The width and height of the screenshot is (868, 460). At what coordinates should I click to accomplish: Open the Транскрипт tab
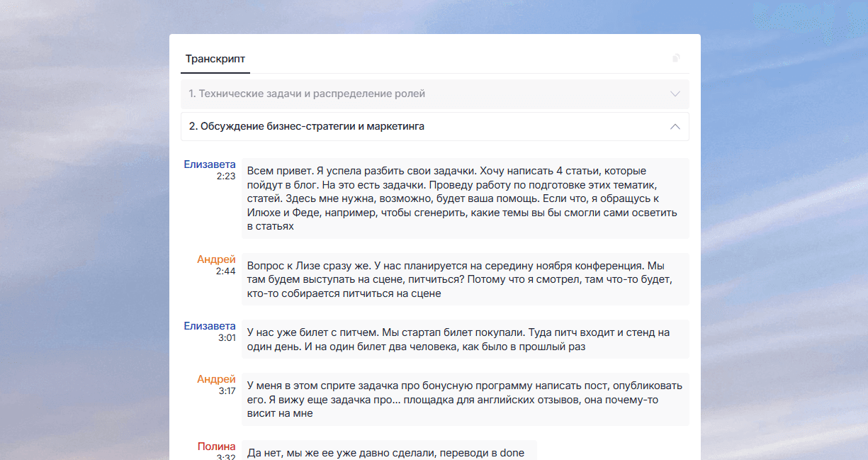pos(215,59)
